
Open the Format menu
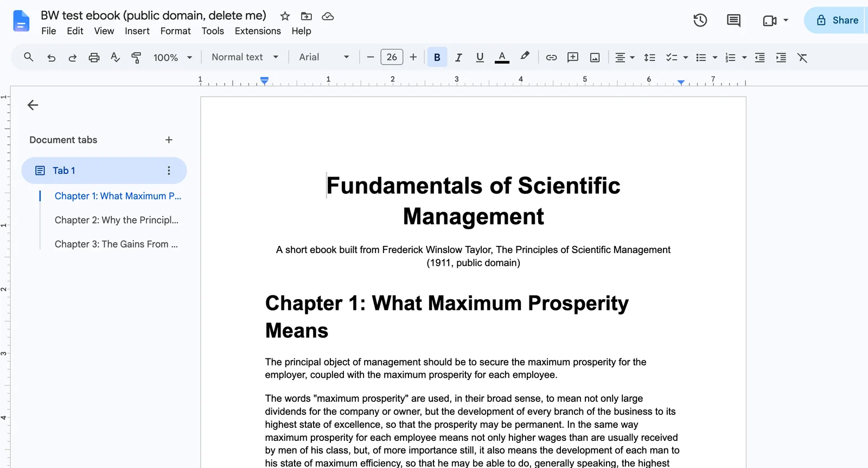[175, 31]
